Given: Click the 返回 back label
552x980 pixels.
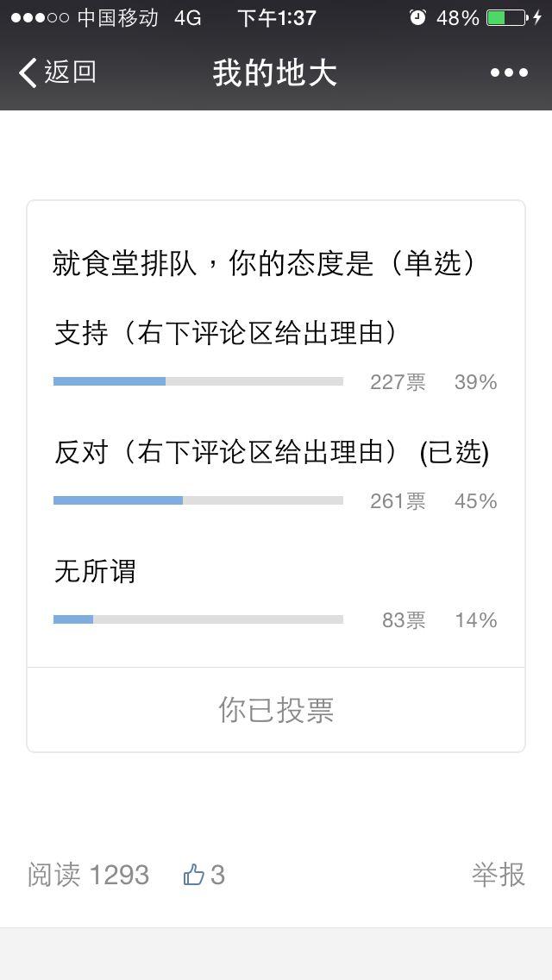Looking at the screenshot, I should 70,72.
